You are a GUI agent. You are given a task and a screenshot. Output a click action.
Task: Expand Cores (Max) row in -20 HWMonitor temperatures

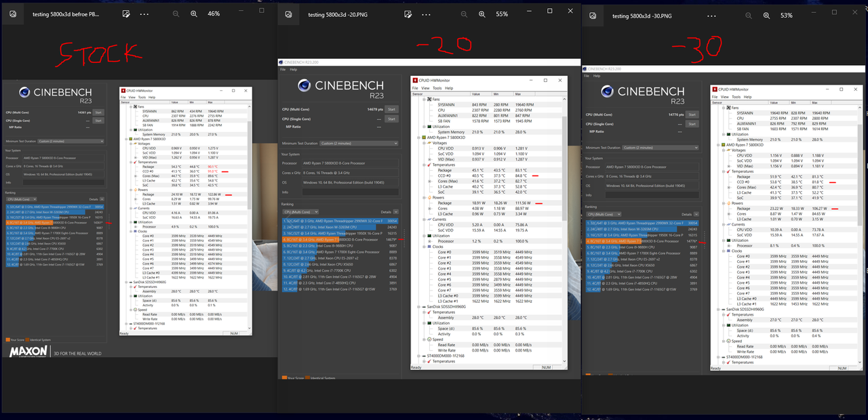(x=429, y=181)
